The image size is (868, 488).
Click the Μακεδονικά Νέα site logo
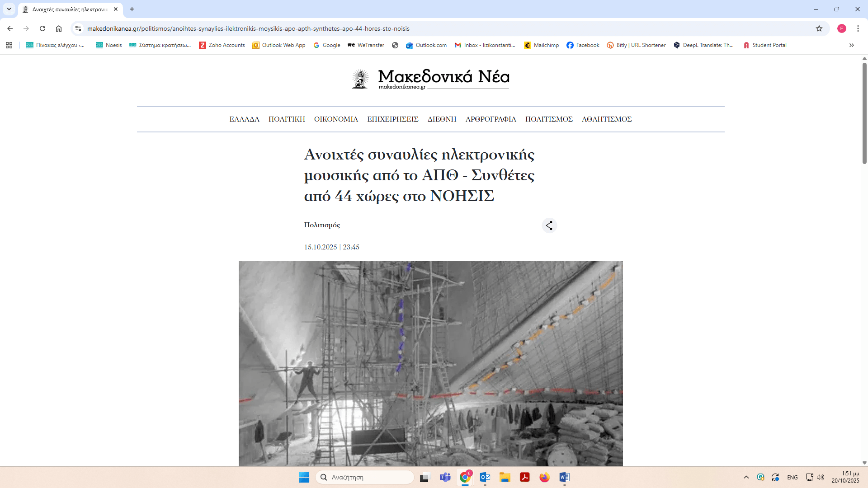[x=430, y=79]
